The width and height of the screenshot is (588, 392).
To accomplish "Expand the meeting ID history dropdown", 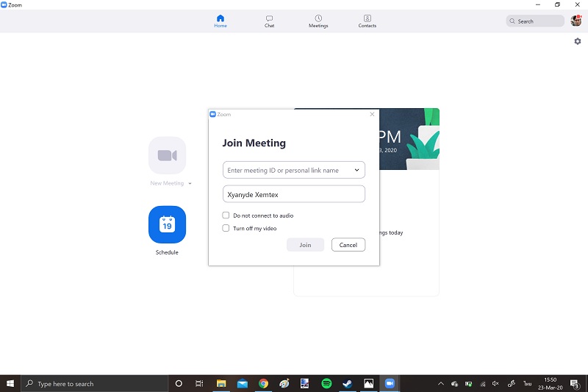I will pos(356,170).
